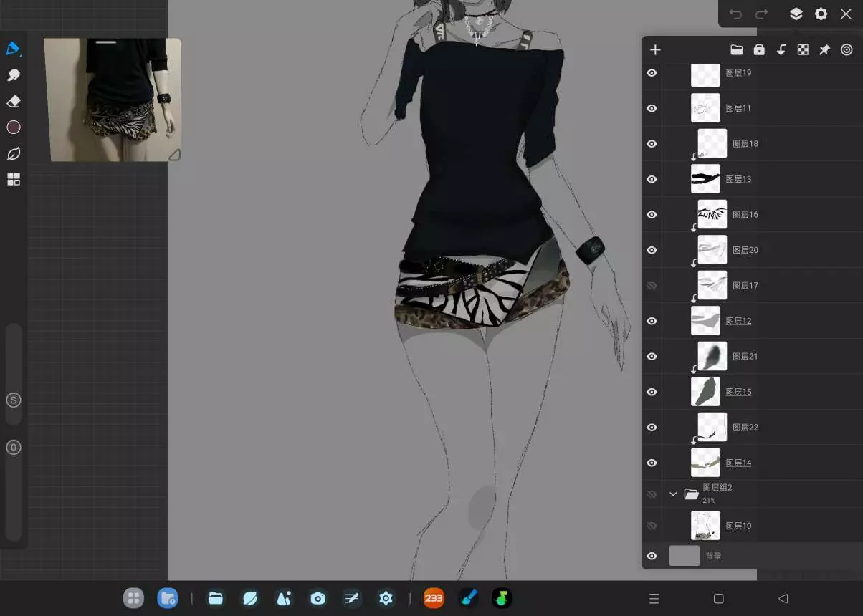Open the four-square tools grid menu

pos(13,180)
